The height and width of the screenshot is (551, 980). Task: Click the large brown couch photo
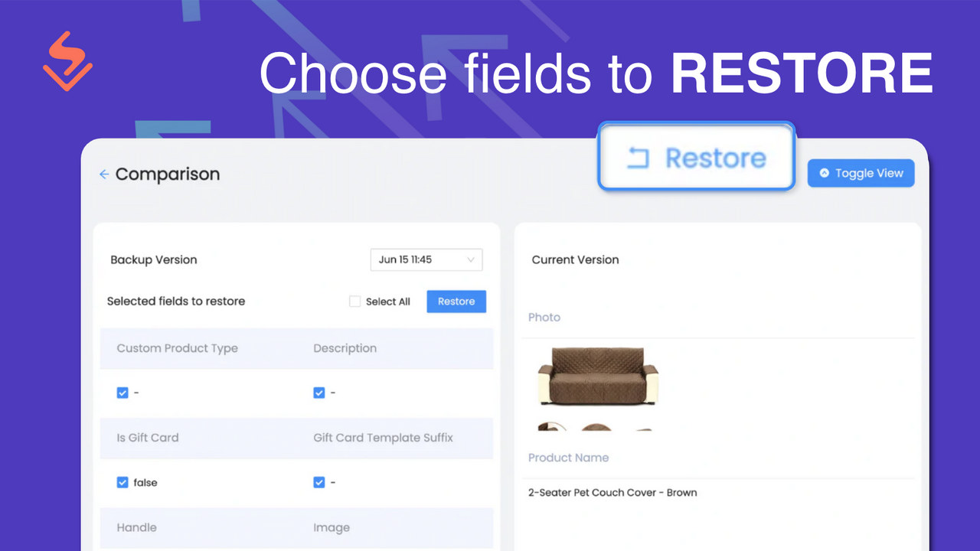[x=598, y=377]
